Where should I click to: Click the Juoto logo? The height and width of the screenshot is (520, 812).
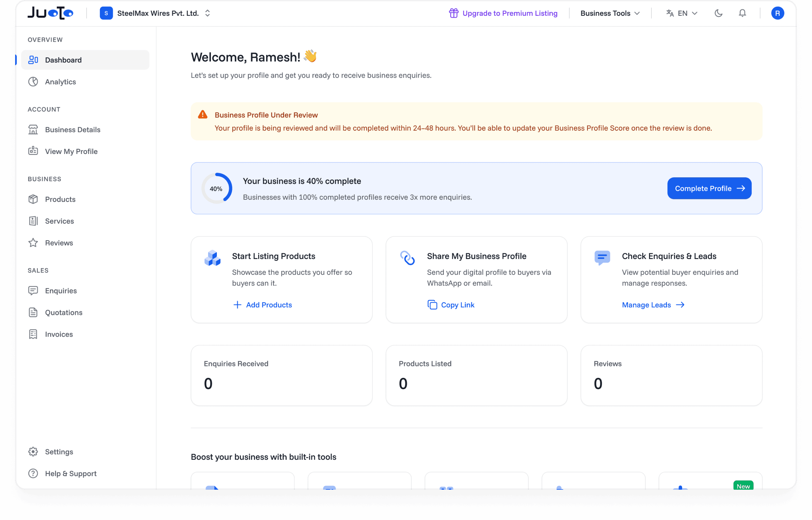click(50, 13)
